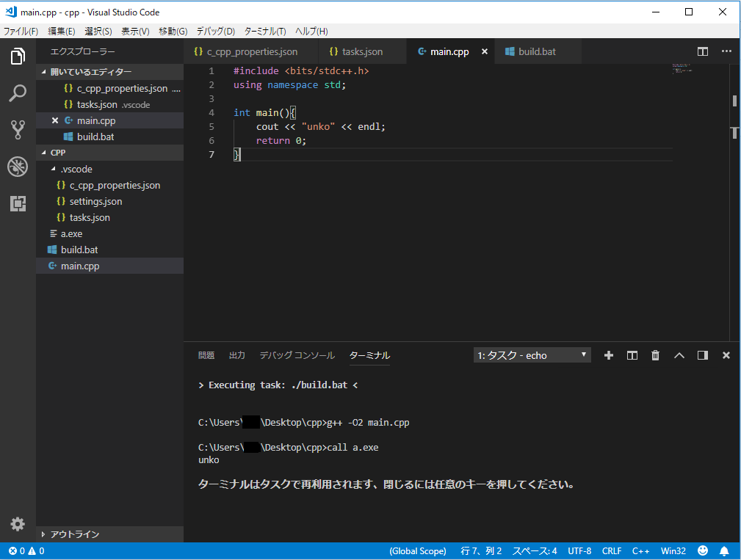Switch to build.bat editor tab
741x560 pixels.
click(x=538, y=51)
